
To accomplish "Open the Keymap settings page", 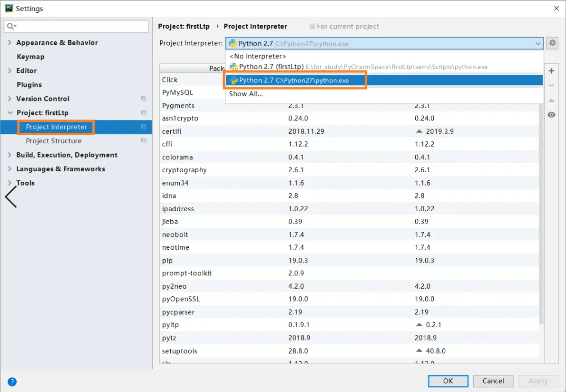I will 30,57.
